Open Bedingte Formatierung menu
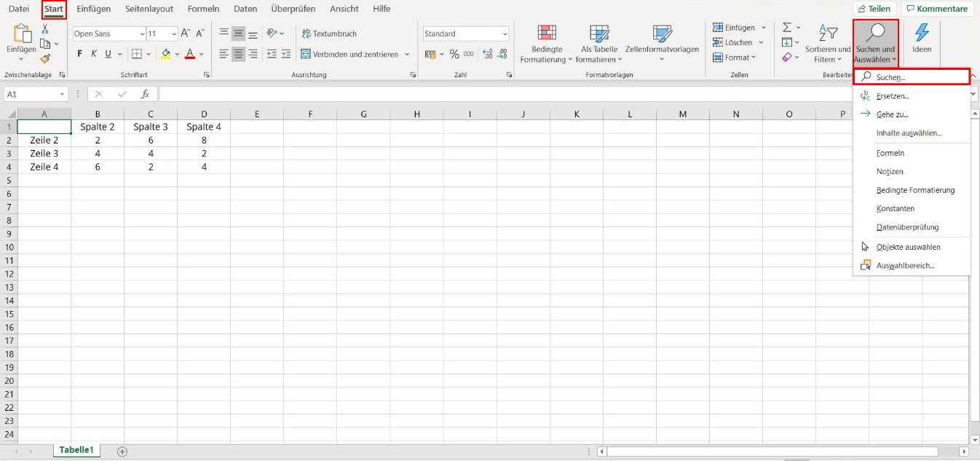 click(x=546, y=44)
